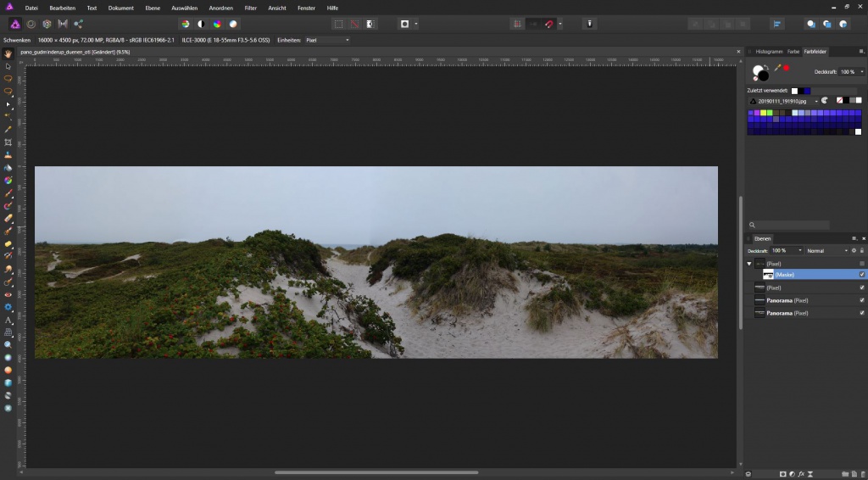Collapse the top (Pixel) layer group
This screenshot has width=868, height=480.
click(749, 264)
